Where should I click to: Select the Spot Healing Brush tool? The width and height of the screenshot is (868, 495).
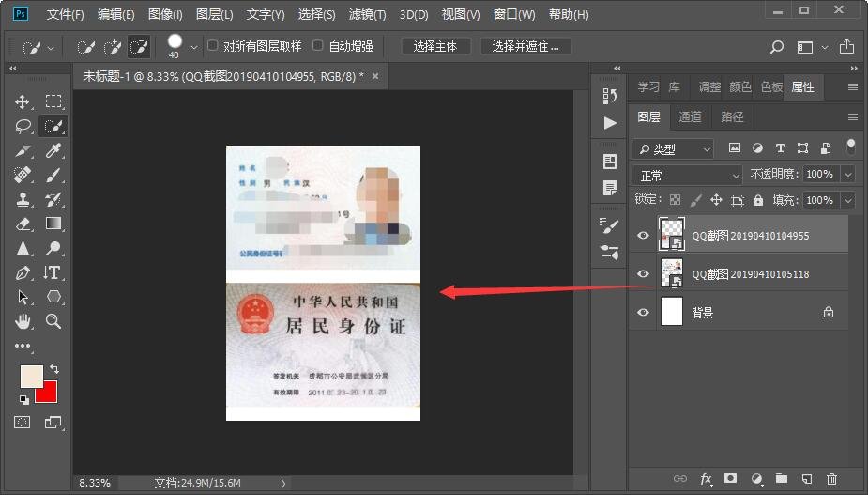tap(23, 175)
